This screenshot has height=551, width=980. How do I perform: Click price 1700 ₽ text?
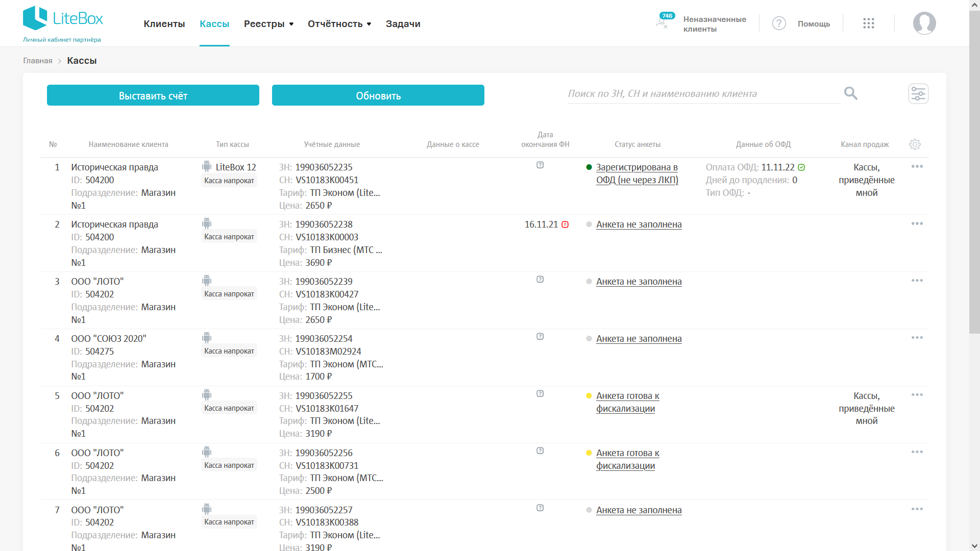click(318, 377)
